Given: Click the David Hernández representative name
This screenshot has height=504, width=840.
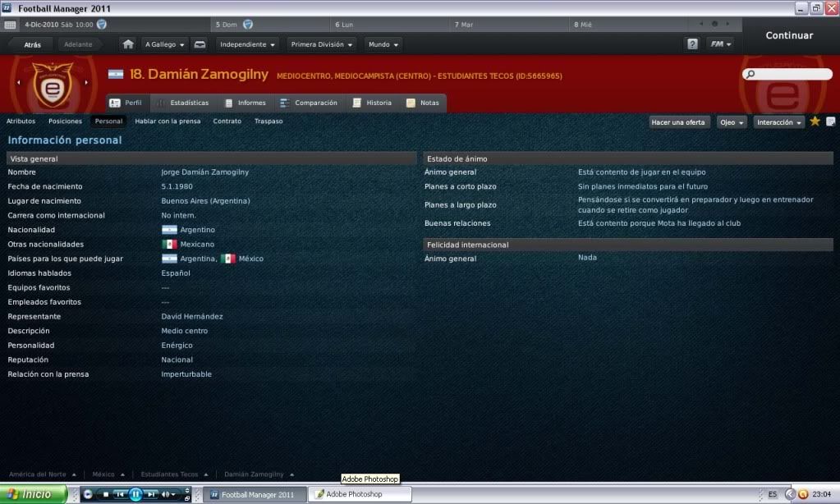Looking at the screenshot, I should 192,317.
